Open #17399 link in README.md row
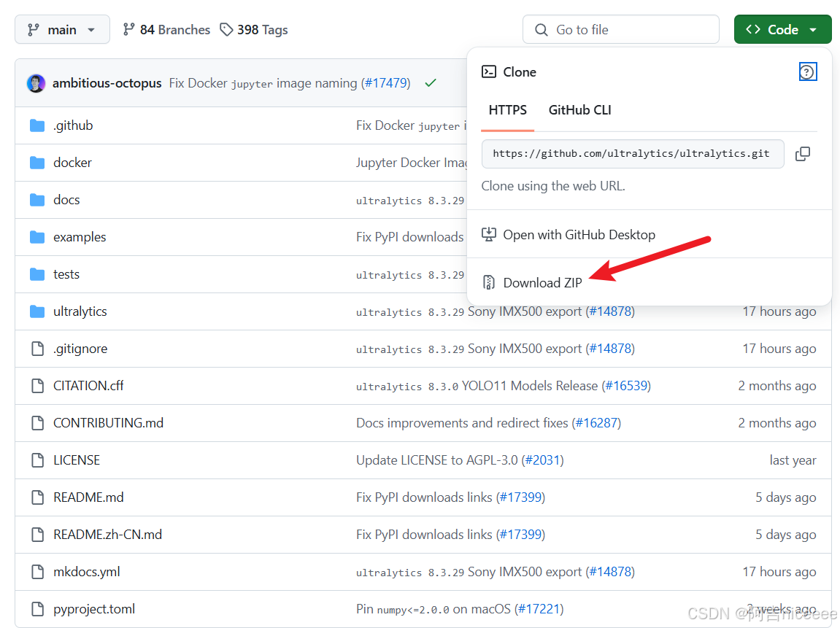 click(x=521, y=497)
